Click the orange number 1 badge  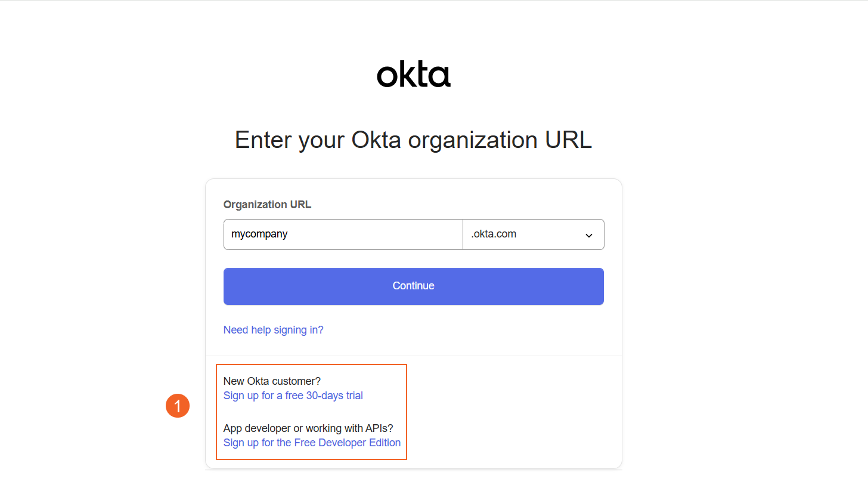tap(178, 406)
